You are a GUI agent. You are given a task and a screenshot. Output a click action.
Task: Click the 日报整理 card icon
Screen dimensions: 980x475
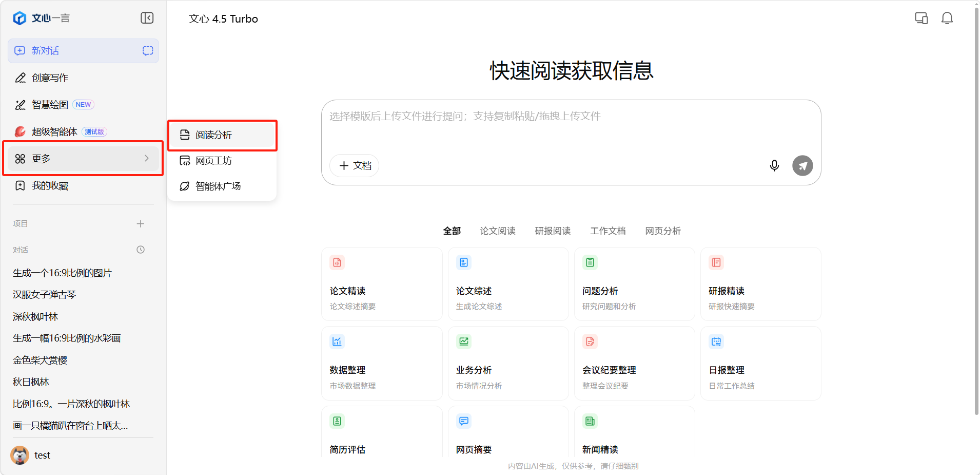click(x=716, y=341)
